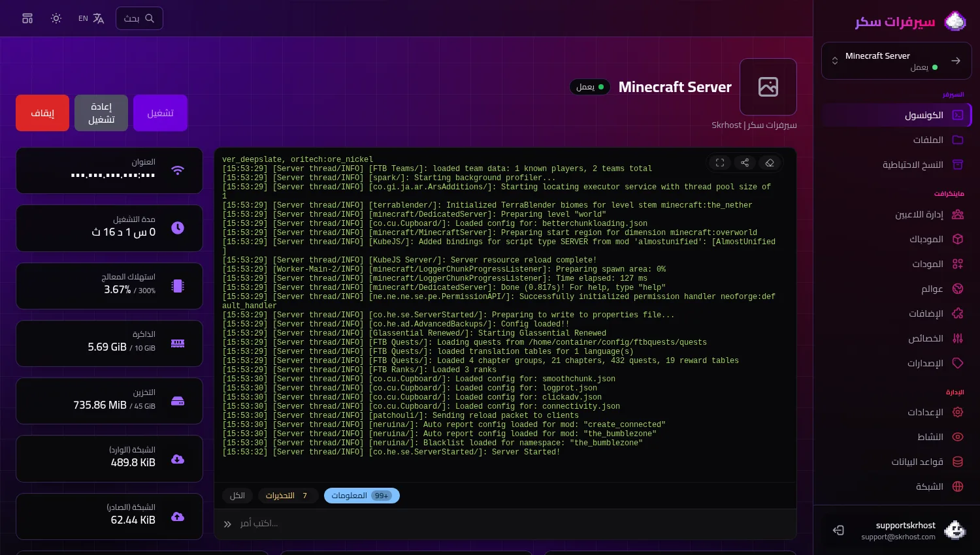This screenshot has width=980, height=555.
Task: Switch language using the EN translate button
Action: pos(91,18)
